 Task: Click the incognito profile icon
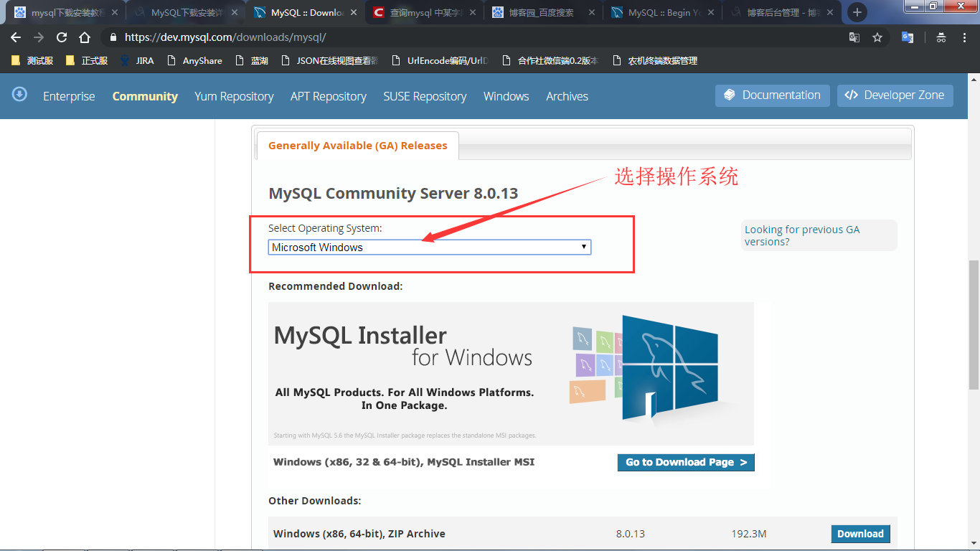[x=941, y=37]
